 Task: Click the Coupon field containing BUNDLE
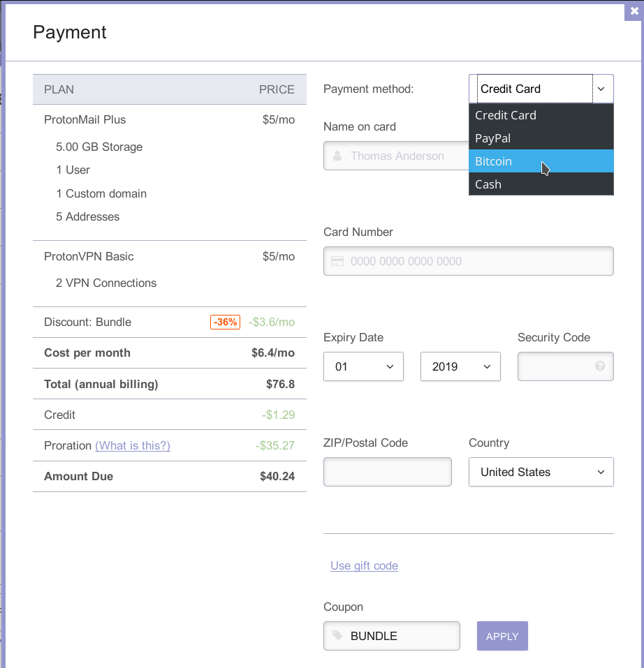coord(392,636)
